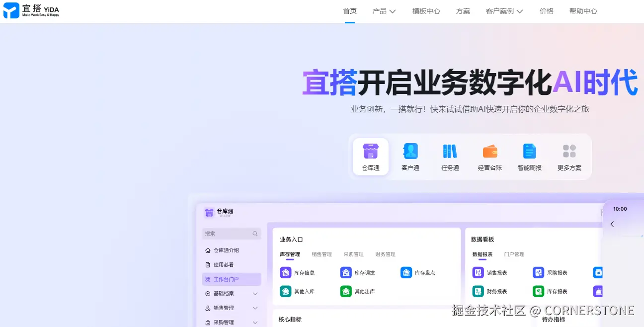This screenshot has width=644, height=327.
Task: Click the 其他入库 icon
Action: click(x=285, y=291)
